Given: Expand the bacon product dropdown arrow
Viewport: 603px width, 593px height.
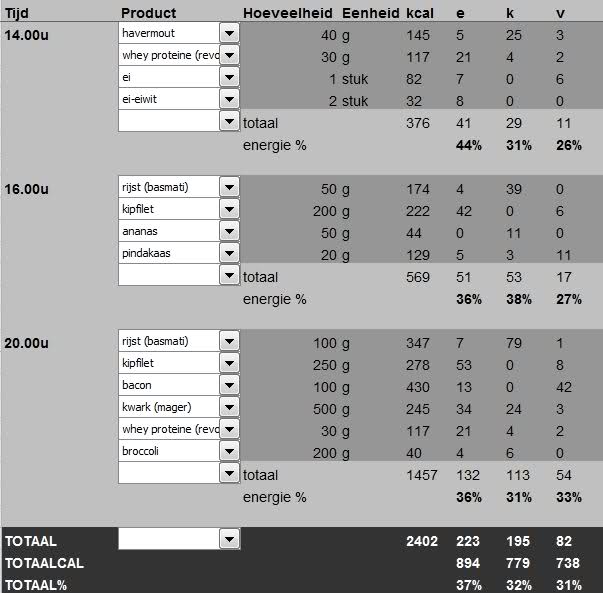Looking at the screenshot, I should [x=229, y=385].
